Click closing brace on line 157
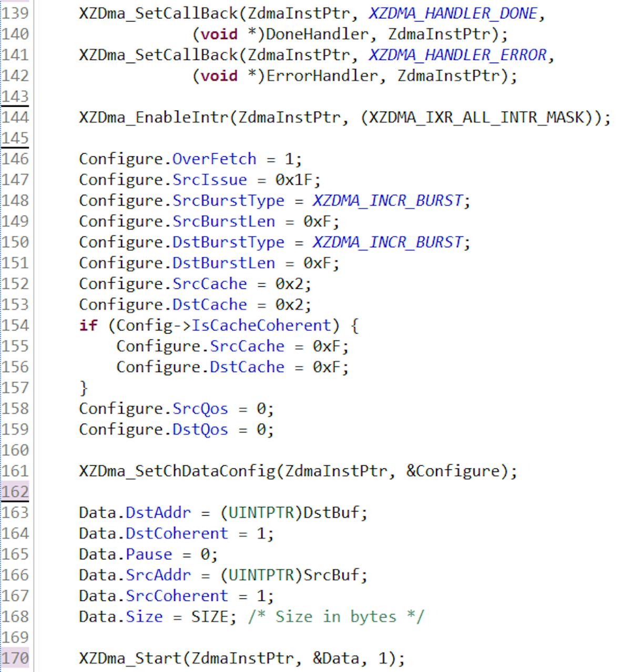This screenshot has height=672, width=631. pyautogui.click(x=83, y=388)
